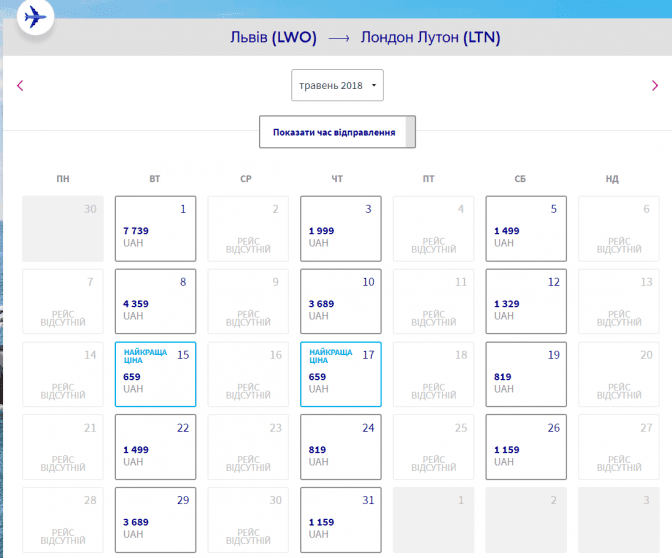Screen dimensions: 672x558
Task: Choose best price flight on May 17
Action: (x=340, y=374)
